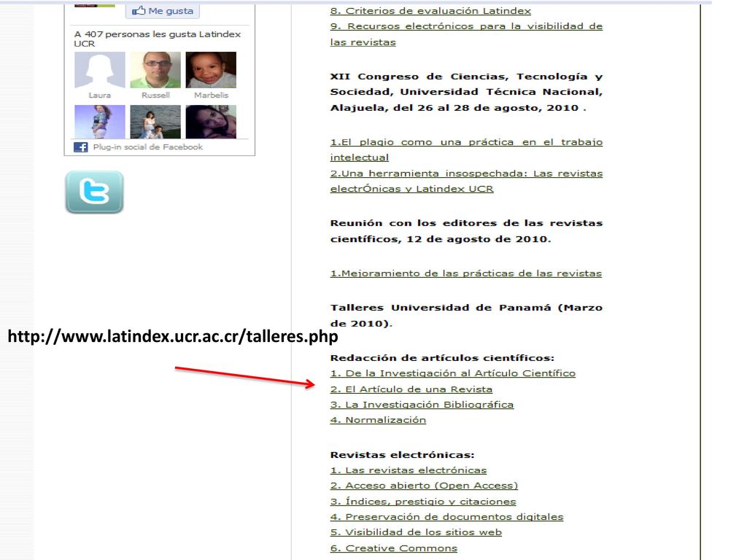Open link 2. El Artículo de una Revista
The height and width of the screenshot is (560, 747).
(x=411, y=389)
